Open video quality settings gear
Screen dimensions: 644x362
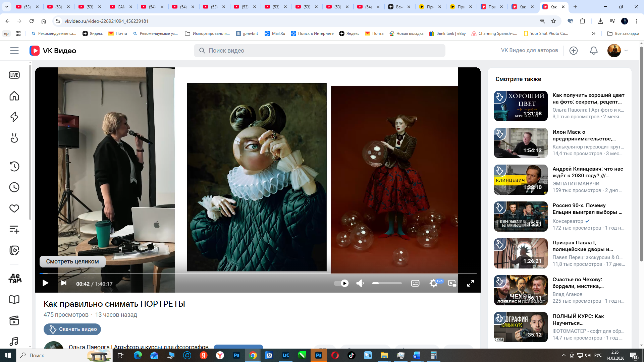point(433,284)
